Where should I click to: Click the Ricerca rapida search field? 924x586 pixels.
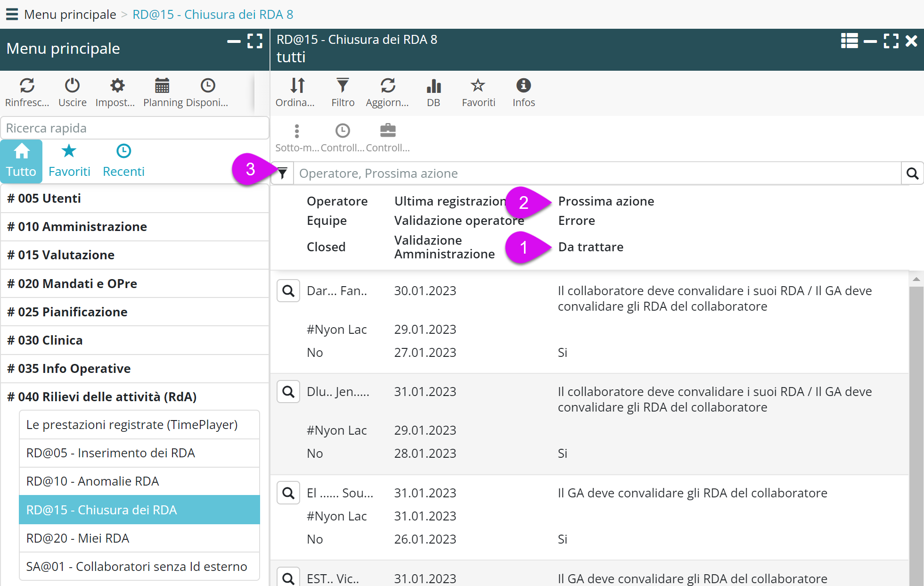point(134,128)
